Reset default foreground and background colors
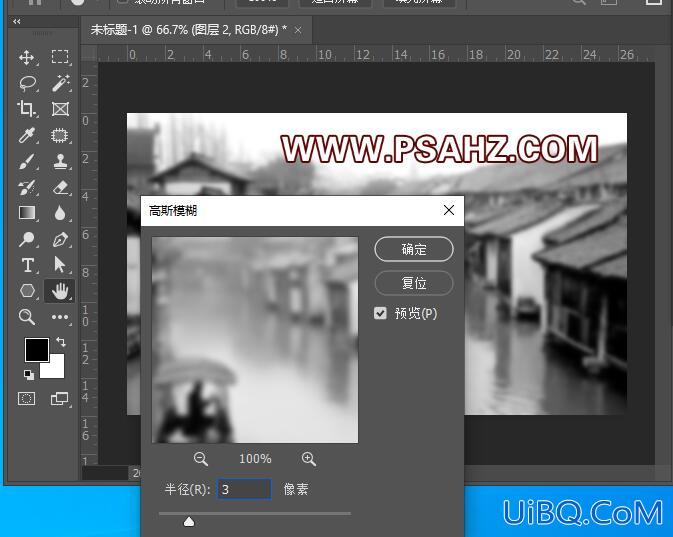Screen dimensions: 673x537 click(29, 375)
